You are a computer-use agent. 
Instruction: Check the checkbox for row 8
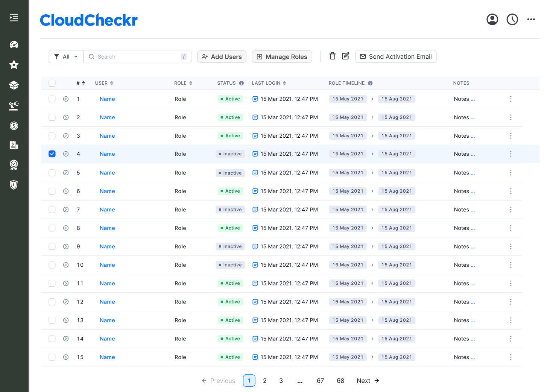click(52, 228)
